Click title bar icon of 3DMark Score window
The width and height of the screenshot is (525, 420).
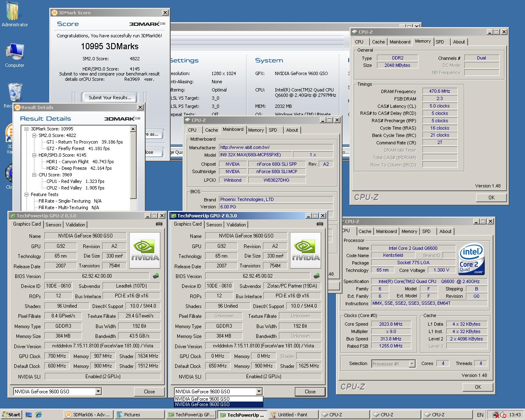pyautogui.click(x=54, y=13)
